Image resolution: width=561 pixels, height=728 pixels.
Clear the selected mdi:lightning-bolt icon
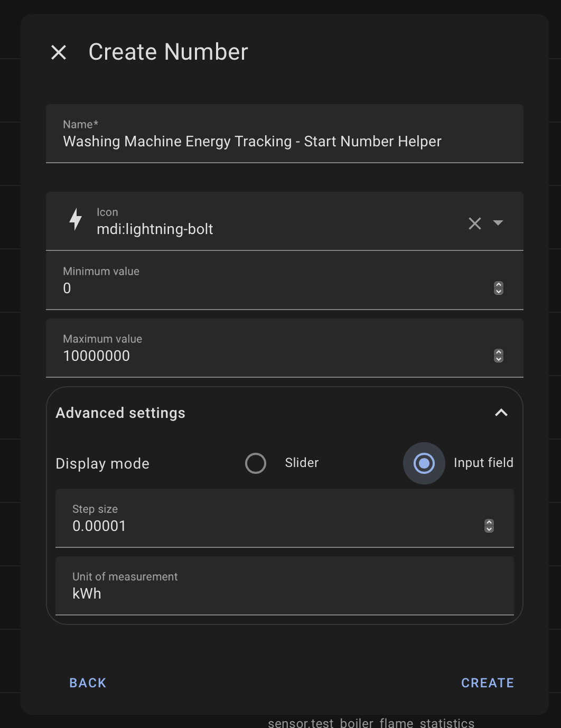coord(475,223)
